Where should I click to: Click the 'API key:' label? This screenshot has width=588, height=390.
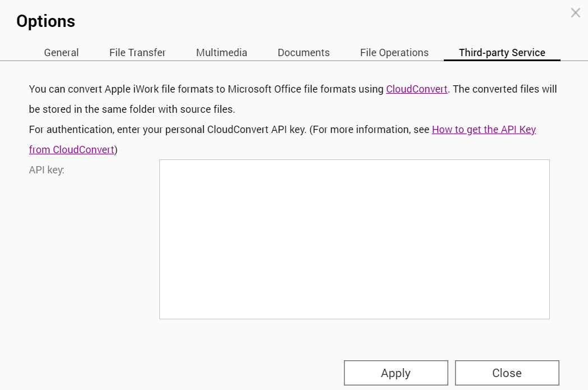pos(47,170)
